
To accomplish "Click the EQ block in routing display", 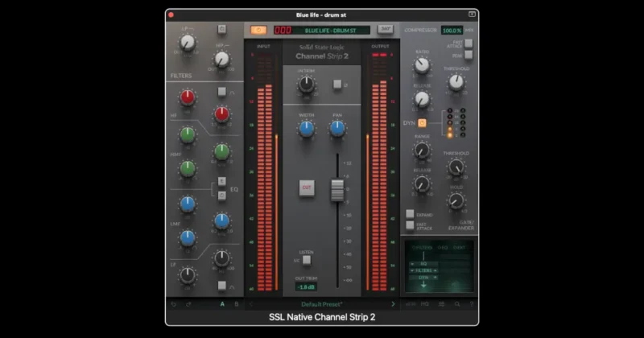I will coord(423,264).
